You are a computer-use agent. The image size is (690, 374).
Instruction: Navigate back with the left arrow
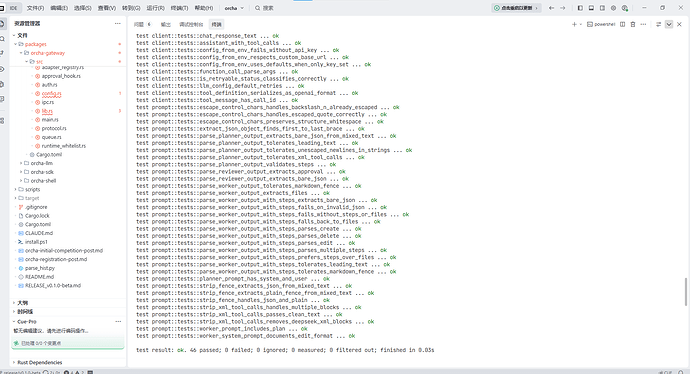click(551, 8)
